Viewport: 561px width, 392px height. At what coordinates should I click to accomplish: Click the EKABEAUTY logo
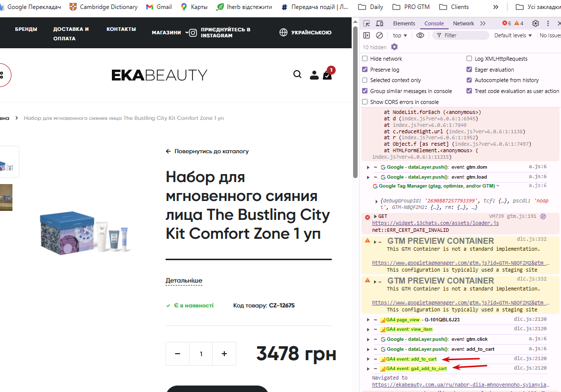point(159,75)
